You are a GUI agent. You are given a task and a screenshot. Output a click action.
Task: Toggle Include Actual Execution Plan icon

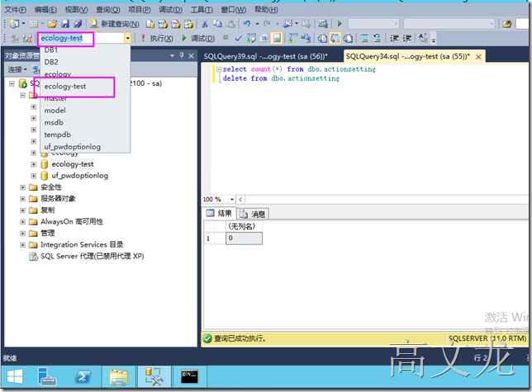[292, 38]
